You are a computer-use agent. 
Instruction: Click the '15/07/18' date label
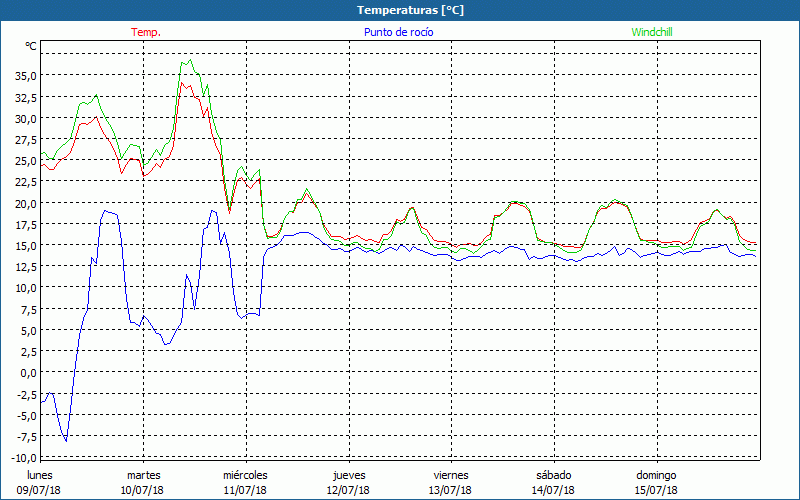(x=657, y=491)
